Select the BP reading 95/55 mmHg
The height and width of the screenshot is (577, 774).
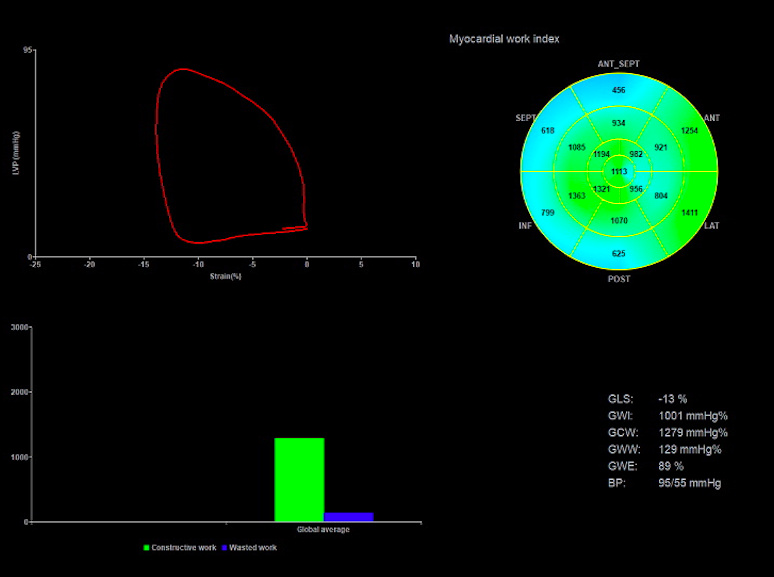tap(690, 483)
